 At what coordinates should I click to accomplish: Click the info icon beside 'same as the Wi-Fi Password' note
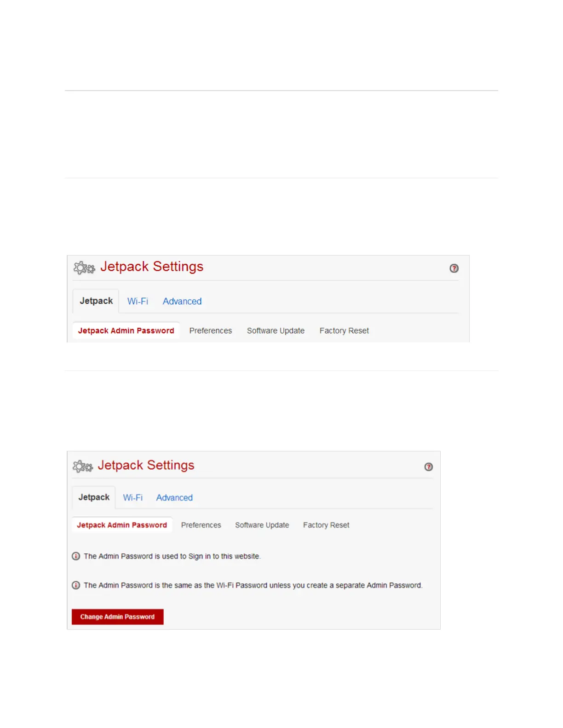pos(76,585)
